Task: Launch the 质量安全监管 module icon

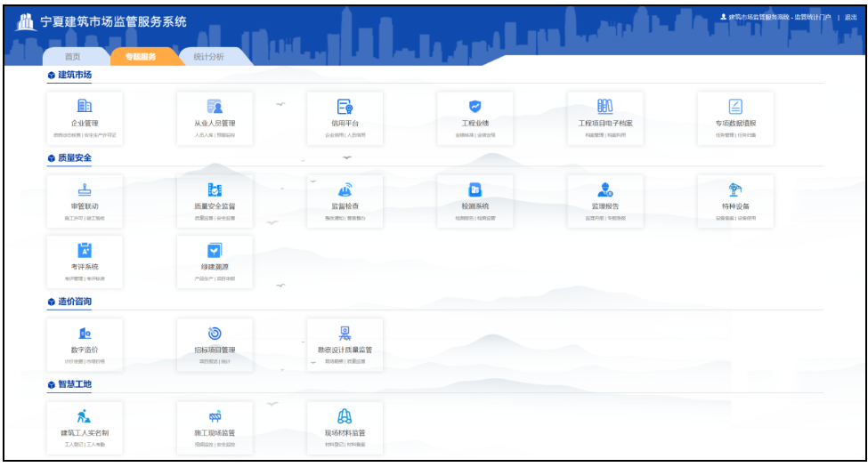Action: (215, 189)
